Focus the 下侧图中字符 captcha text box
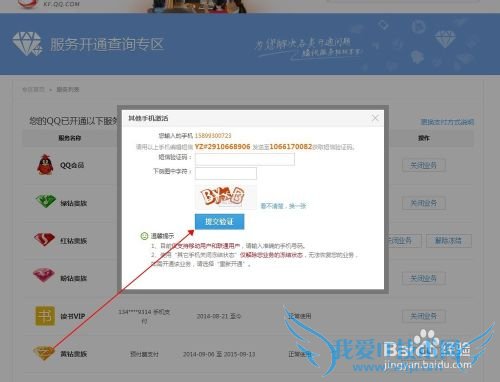 [226, 173]
